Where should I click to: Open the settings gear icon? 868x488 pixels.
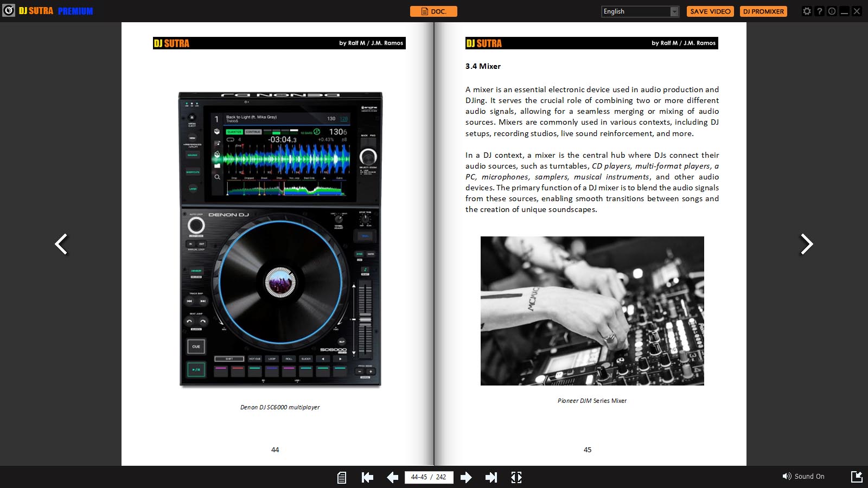click(x=807, y=11)
